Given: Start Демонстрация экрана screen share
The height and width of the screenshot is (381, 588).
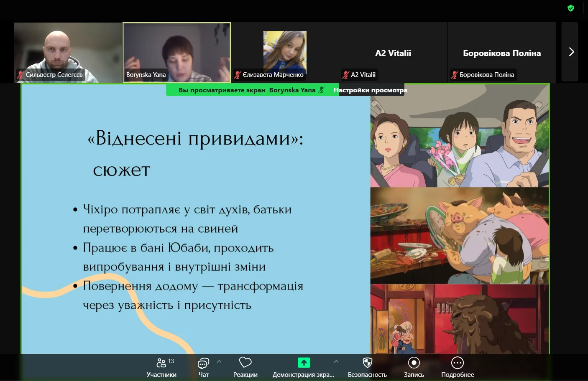Looking at the screenshot, I should pos(304,367).
